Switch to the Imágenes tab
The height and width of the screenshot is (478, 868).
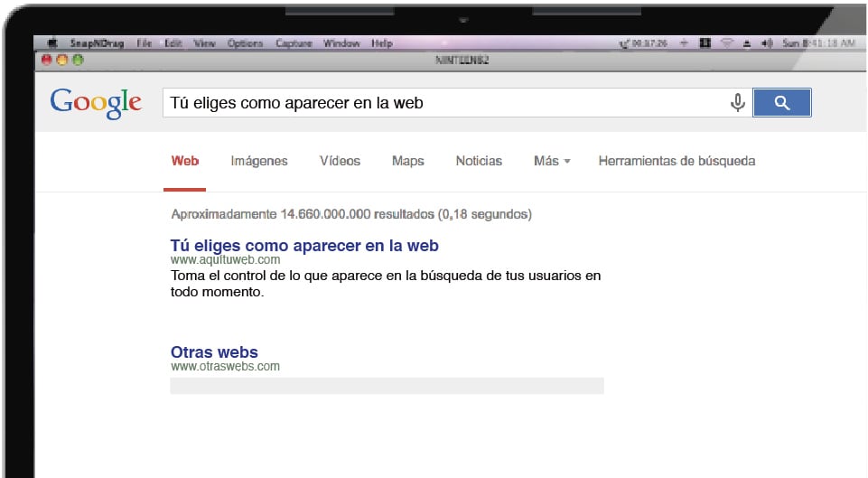259,161
